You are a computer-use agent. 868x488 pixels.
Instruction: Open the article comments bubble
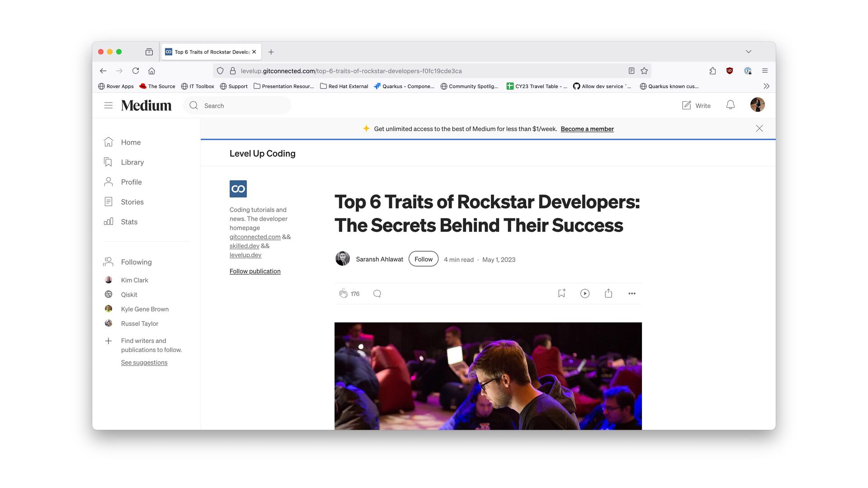point(377,294)
